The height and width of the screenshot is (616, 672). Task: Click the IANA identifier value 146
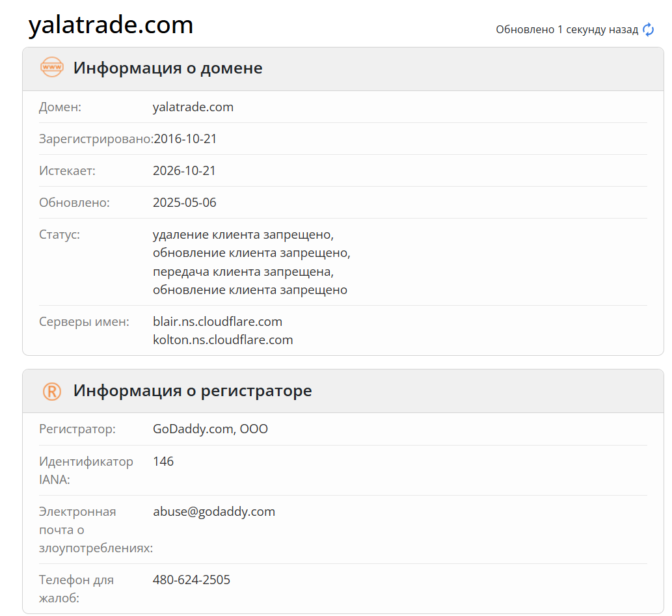(x=164, y=461)
